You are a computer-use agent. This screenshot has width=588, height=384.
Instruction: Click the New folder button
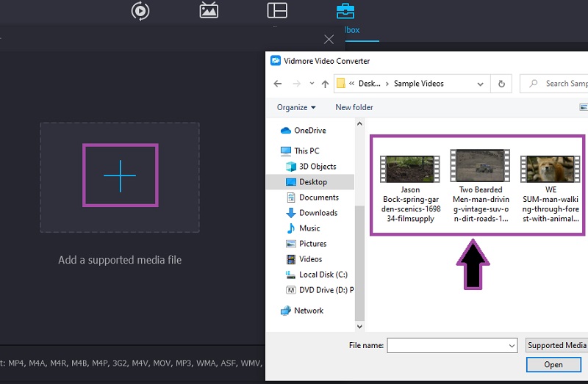coord(354,107)
